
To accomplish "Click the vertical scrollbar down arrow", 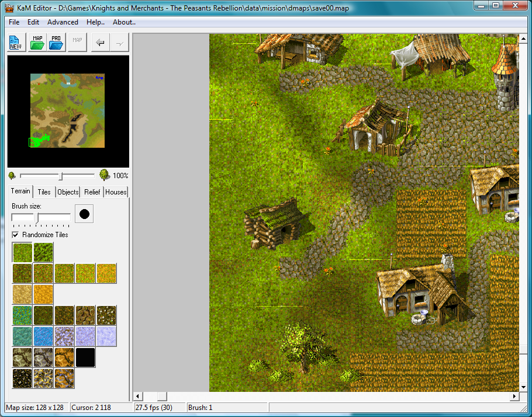I will point(523,387).
